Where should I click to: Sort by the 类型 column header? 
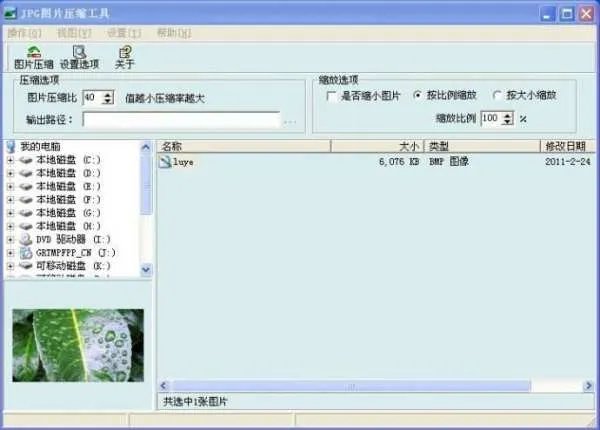pos(482,146)
